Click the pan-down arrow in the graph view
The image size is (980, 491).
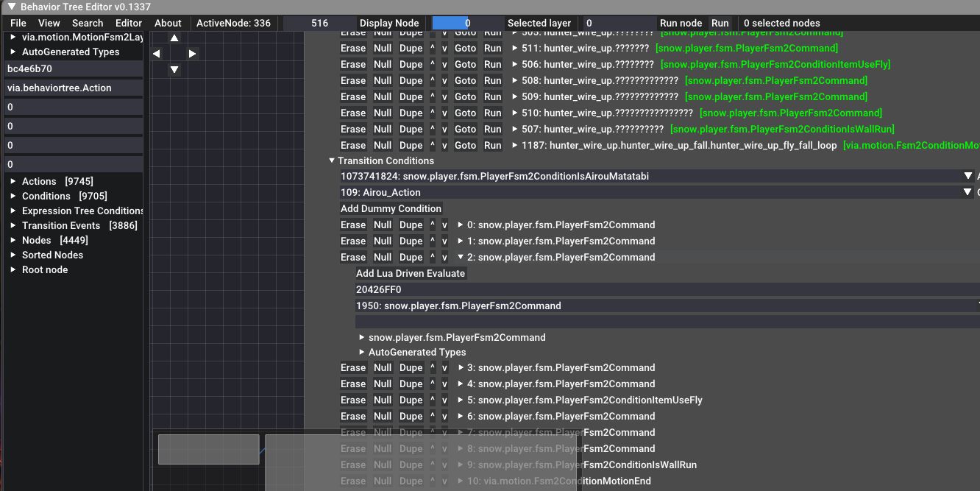(174, 69)
